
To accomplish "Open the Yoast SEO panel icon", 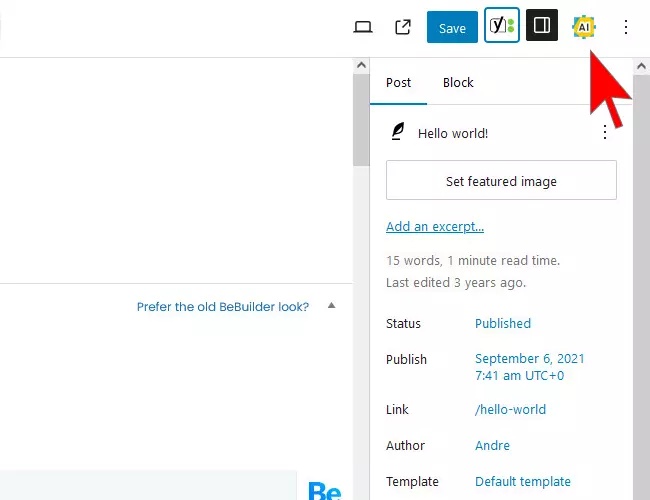I will (x=502, y=27).
